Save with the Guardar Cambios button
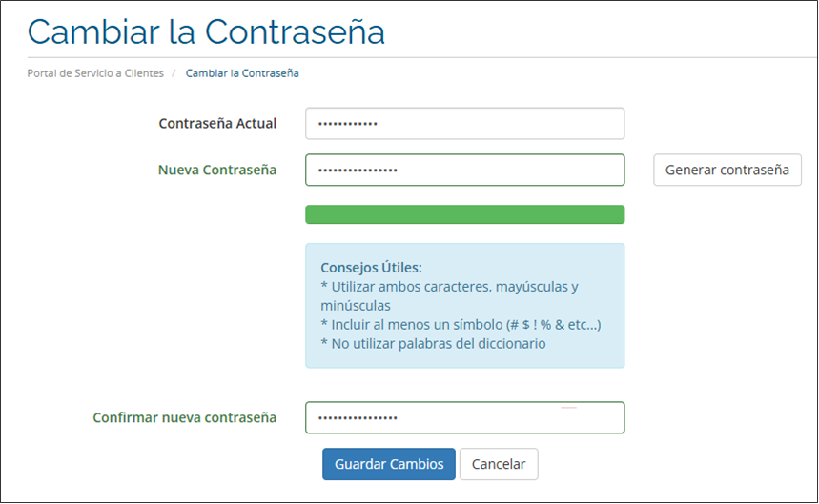819x504 pixels. 389,464
